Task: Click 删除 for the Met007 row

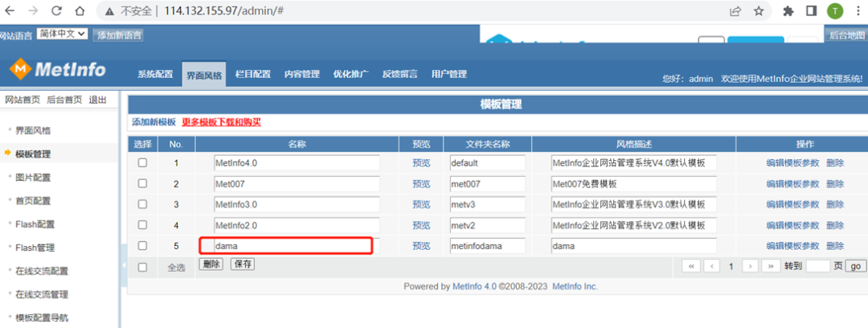Action: coord(835,183)
